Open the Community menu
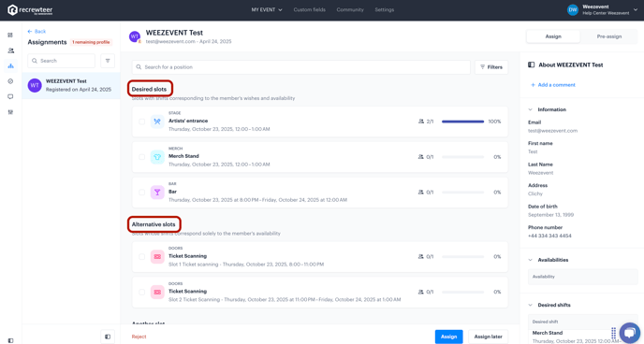 coord(350,10)
